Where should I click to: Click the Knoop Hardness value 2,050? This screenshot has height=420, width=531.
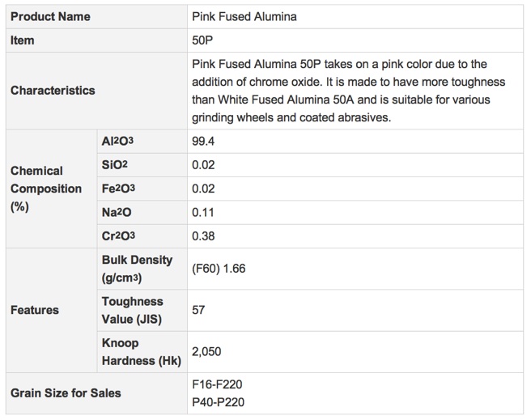tap(206, 352)
